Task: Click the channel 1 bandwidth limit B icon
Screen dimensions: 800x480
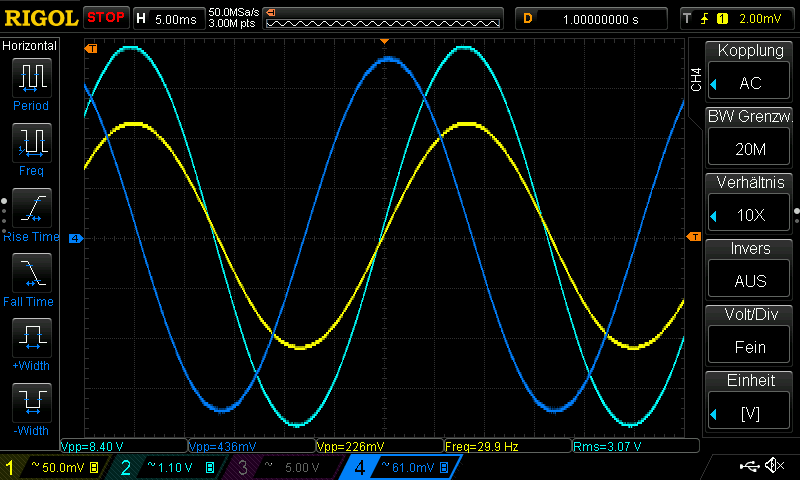Action: point(94,467)
